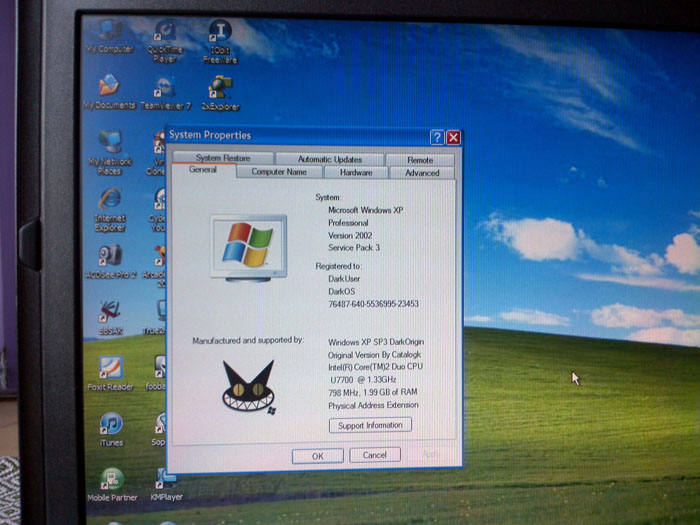Screen dimensions: 700x525
Task: Open the IObit Freeware shortcut
Action: pos(218,35)
